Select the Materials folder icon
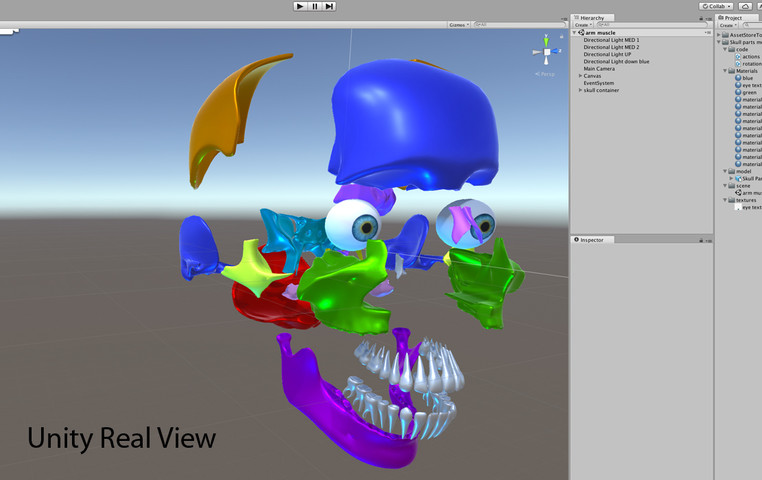This screenshot has width=762, height=480. (732, 71)
